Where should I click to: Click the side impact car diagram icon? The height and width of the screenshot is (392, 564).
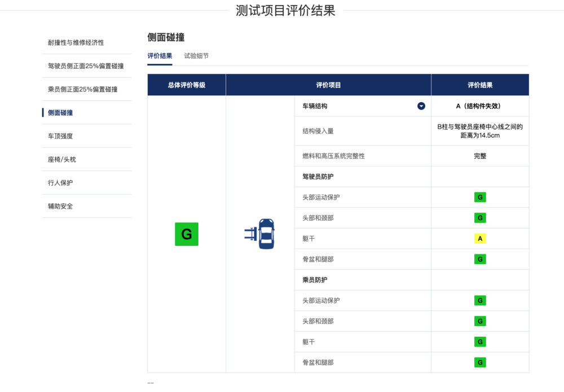pos(260,234)
